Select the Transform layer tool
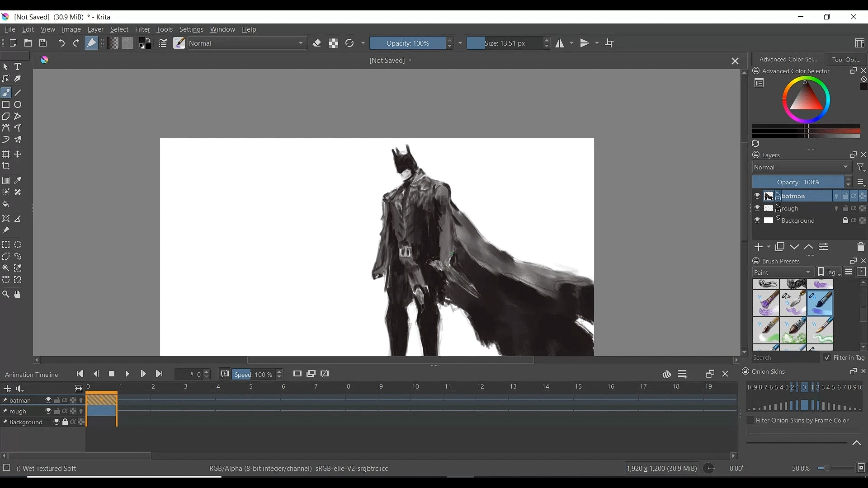The width and height of the screenshot is (868, 488). (x=6, y=155)
